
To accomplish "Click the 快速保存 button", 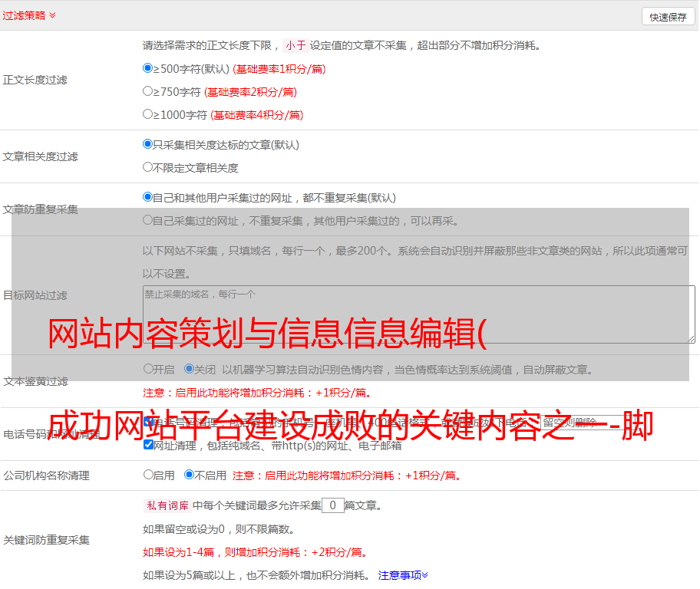I will (668, 17).
